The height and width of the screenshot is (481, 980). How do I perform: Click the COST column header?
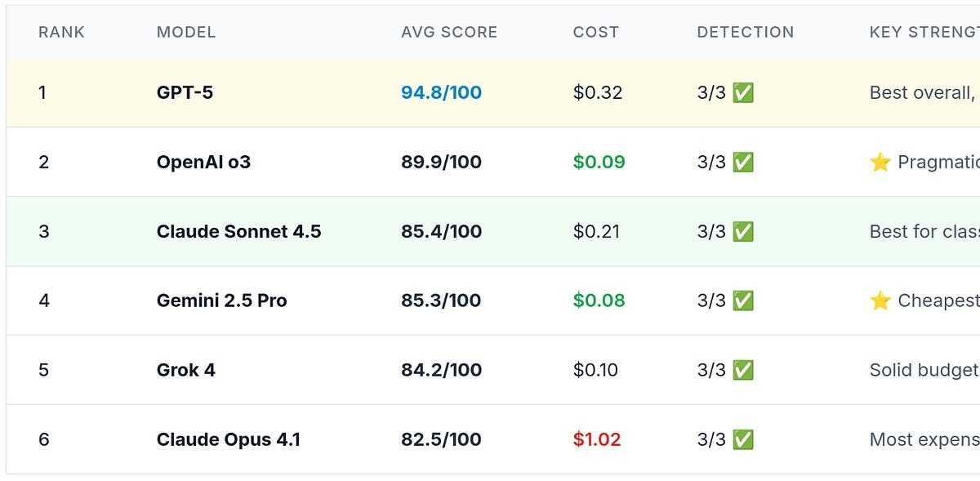[x=595, y=33]
